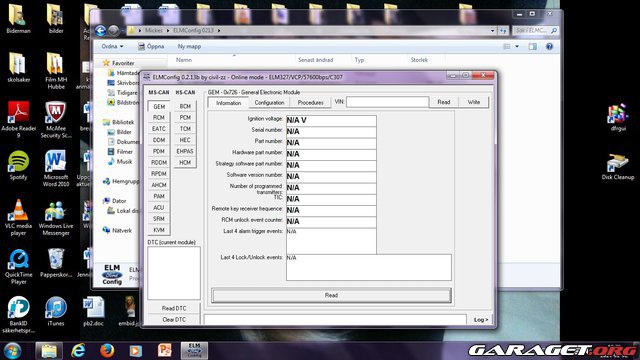Click the VIN Write button
Screen dimensions: 640x360
coord(473,102)
